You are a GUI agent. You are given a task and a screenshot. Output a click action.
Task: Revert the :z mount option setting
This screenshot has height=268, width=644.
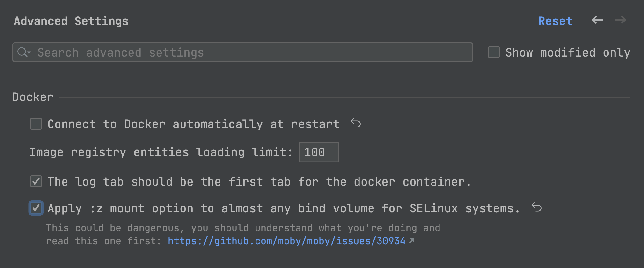point(536,208)
